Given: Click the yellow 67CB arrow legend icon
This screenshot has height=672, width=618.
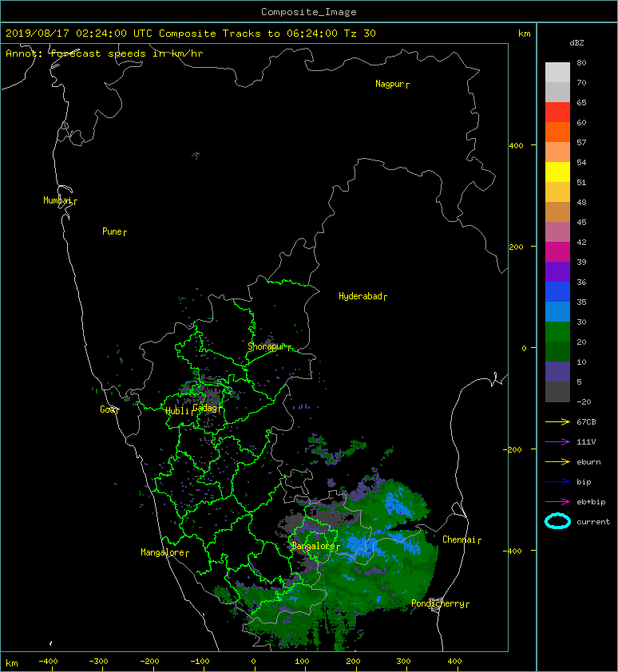Looking at the screenshot, I should coord(557,421).
